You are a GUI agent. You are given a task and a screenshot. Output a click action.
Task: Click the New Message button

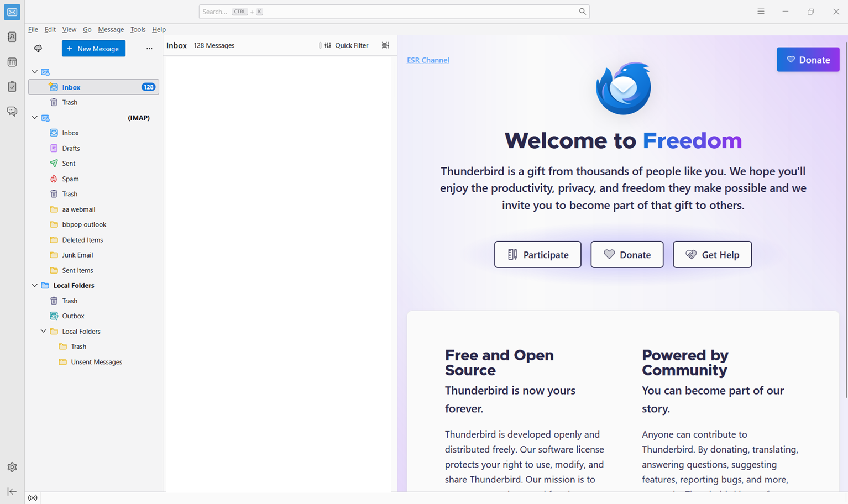click(93, 49)
